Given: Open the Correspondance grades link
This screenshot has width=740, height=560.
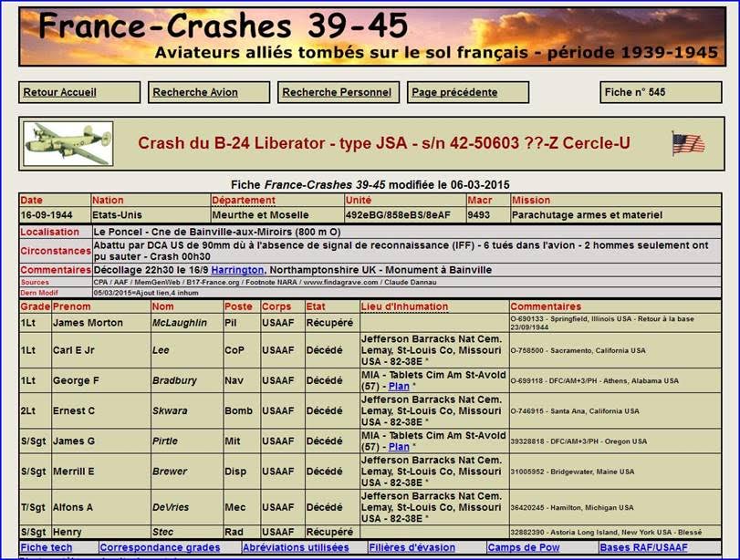Looking at the screenshot, I should [160, 547].
